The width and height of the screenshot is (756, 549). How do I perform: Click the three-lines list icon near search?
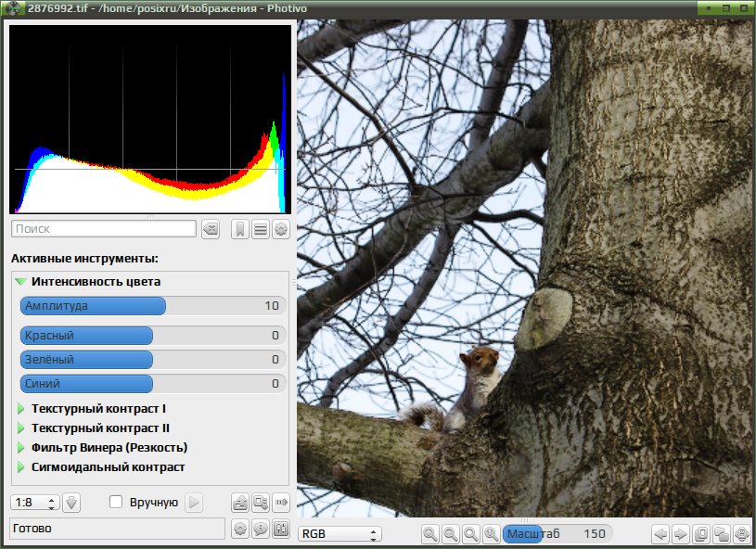coord(261,229)
